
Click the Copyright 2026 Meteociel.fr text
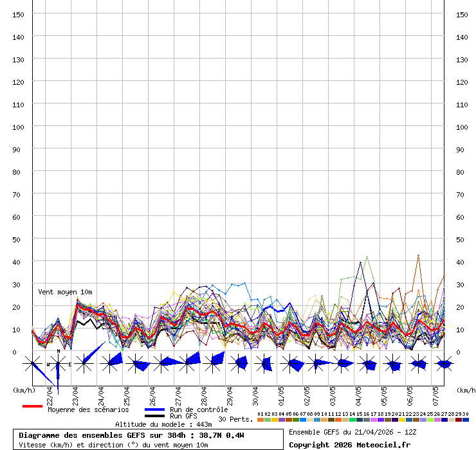pyautogui.click(x=349, y=445)
